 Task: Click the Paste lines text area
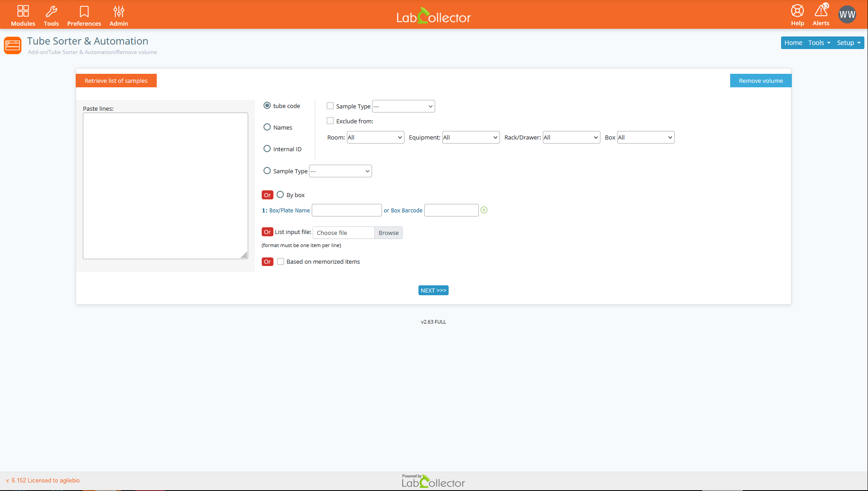tap(165, 186)
